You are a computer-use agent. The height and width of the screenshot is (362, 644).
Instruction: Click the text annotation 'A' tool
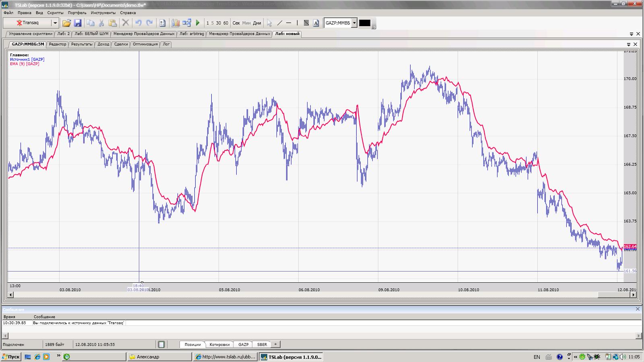click(316, 23)
